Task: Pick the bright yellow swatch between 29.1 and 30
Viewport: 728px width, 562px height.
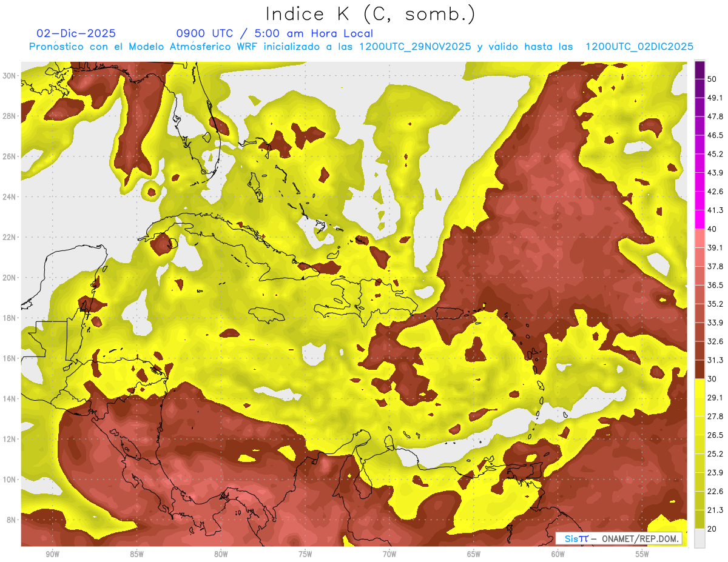Action: coord(699,388)
